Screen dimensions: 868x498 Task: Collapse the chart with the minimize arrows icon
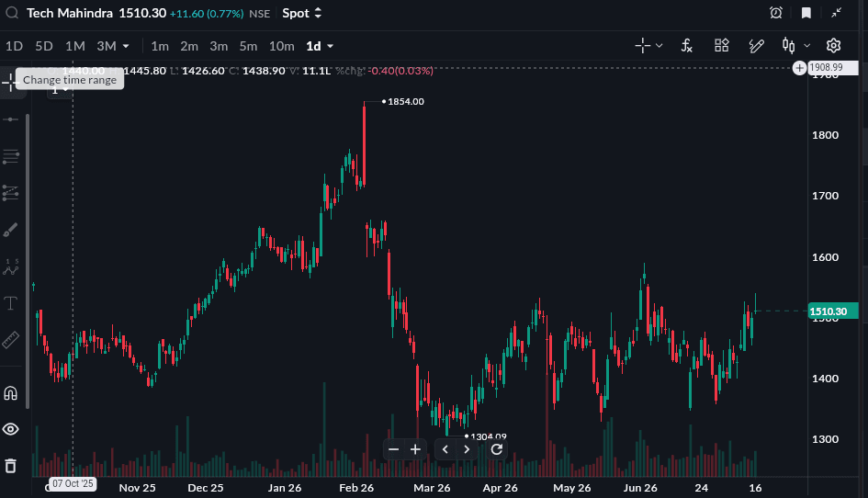click(x=837, y=13)
